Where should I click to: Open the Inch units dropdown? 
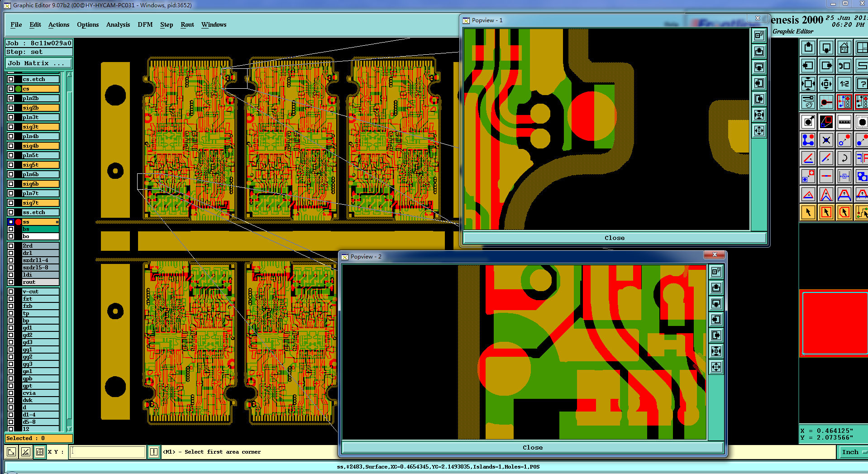tap(853, 452)
